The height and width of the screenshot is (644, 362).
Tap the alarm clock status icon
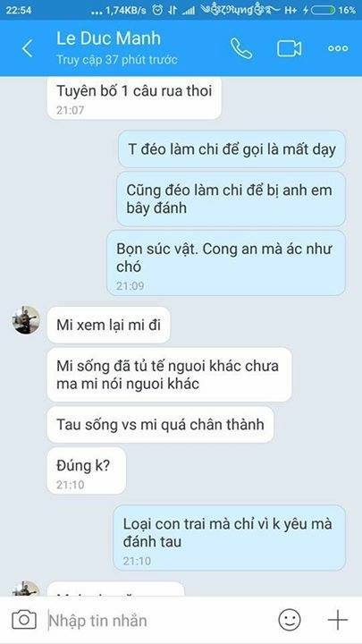tap(157, 10)
